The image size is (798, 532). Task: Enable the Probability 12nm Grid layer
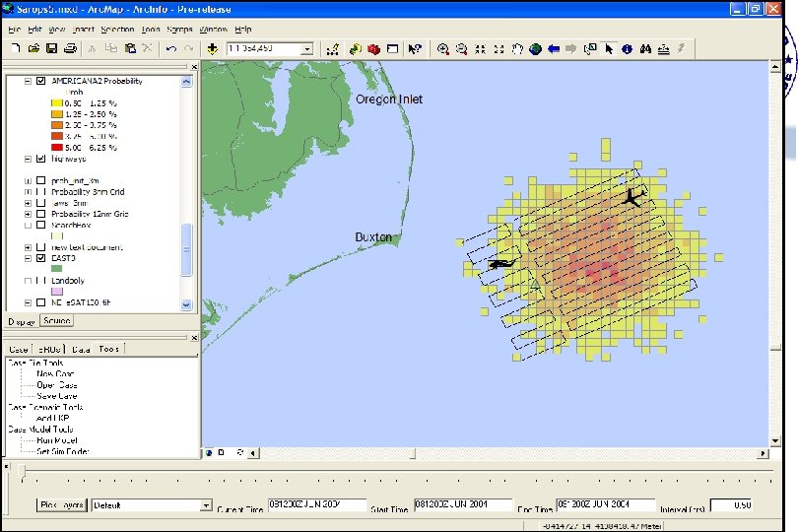tap(40, 213)
